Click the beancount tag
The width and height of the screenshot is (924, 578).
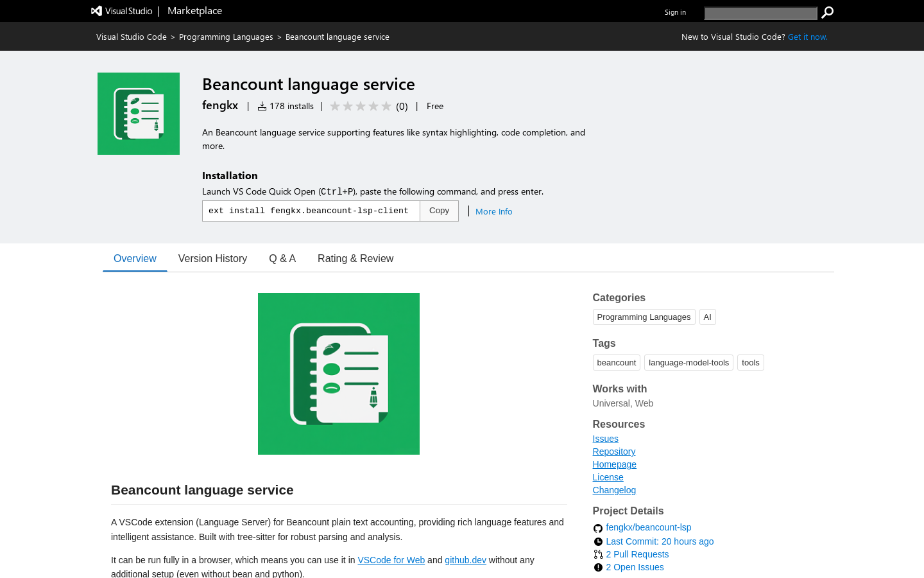click(616, 363)
